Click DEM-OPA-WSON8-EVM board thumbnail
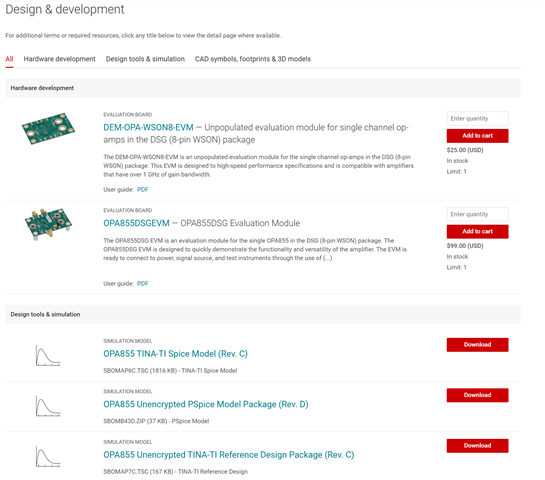 (48, 128)
